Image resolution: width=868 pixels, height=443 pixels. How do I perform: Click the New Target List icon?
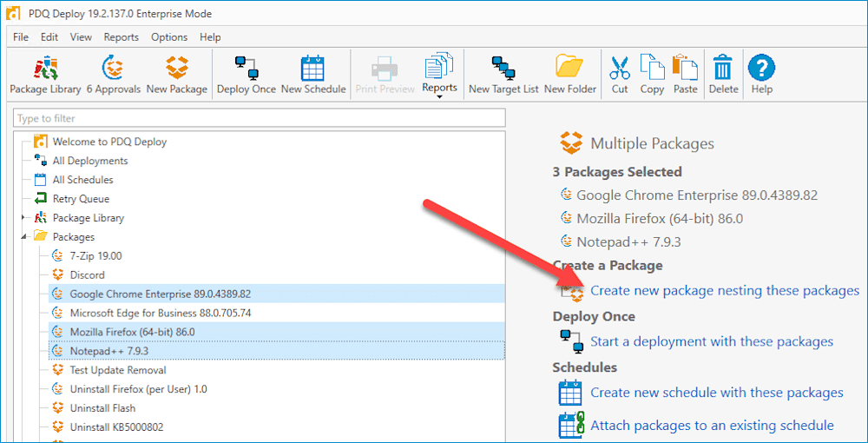pyautogui.click(x=503, y=68)
